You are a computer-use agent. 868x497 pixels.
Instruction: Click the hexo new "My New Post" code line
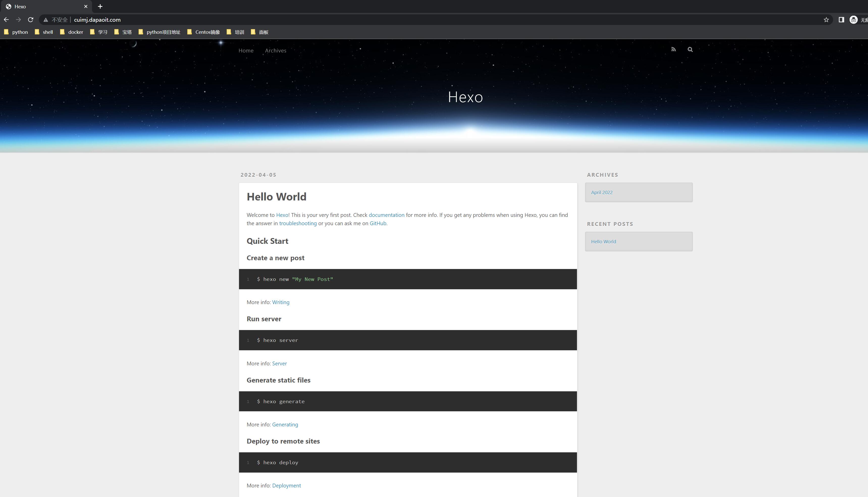coord(295,279)
